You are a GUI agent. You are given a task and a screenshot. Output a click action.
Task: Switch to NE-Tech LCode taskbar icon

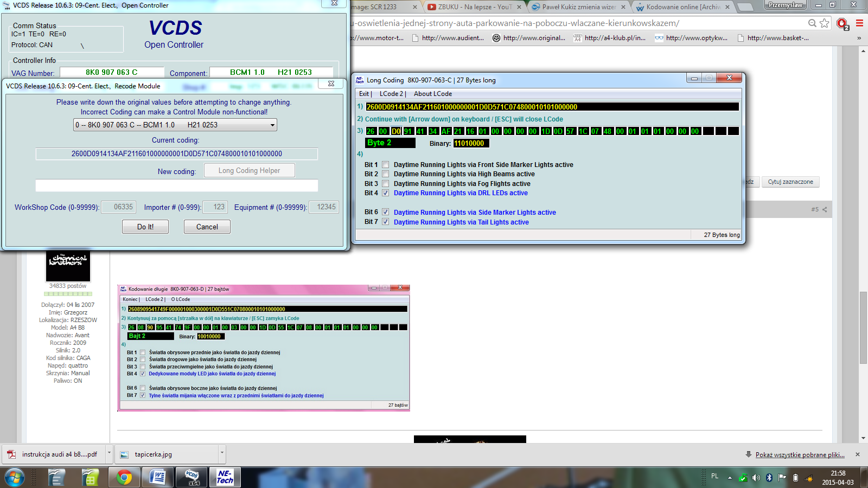[225, 477]
